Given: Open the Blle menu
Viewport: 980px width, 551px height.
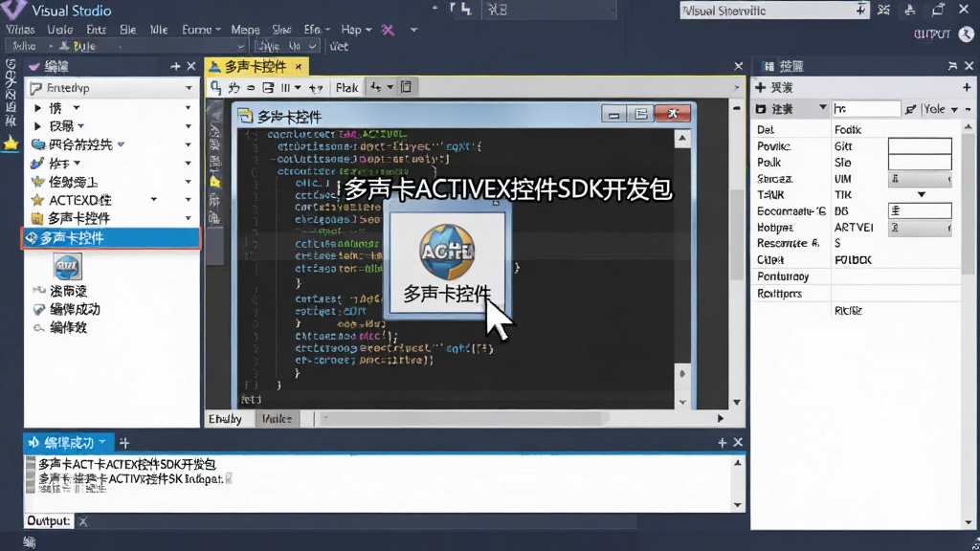Looking at the screenshot, I should point(128,30).
